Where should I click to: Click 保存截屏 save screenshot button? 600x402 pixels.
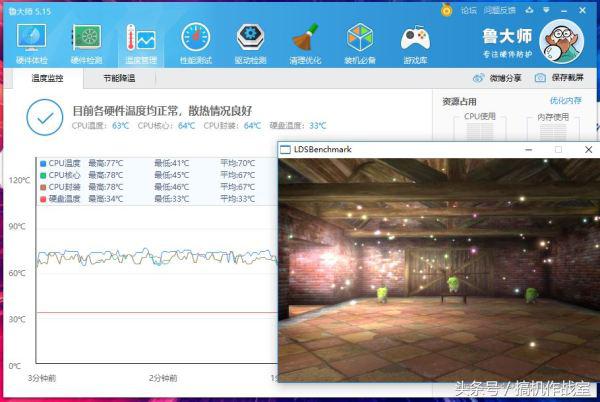pos(559,78)
